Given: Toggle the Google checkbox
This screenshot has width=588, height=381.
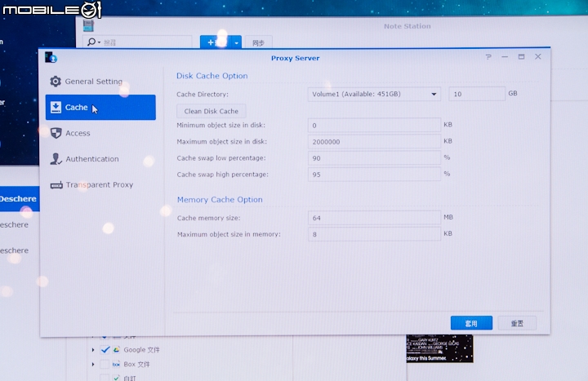Looking at the screenshot, I should click(105, 350).
